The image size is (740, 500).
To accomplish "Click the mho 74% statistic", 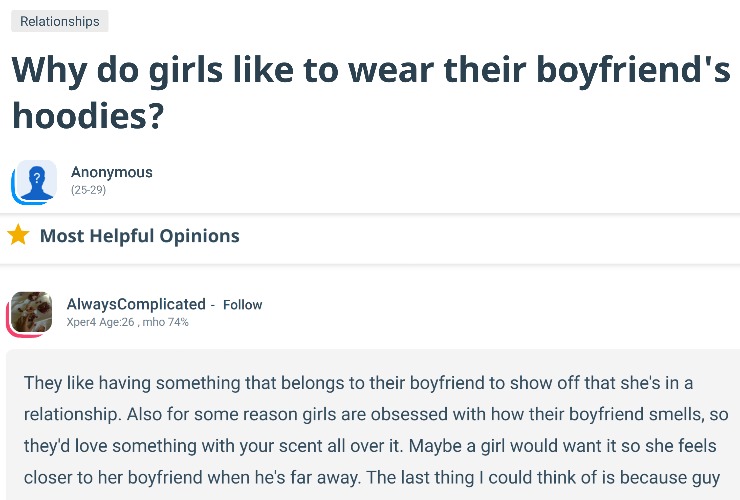I will 167,322.
